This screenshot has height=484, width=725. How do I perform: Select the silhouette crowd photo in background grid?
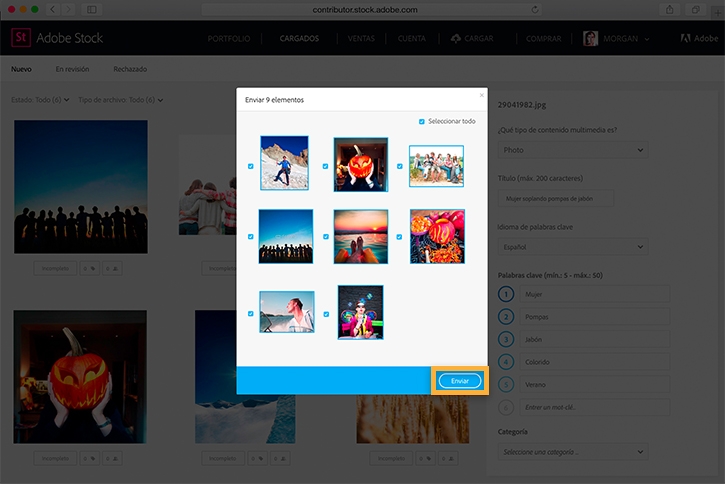point(81,187)
